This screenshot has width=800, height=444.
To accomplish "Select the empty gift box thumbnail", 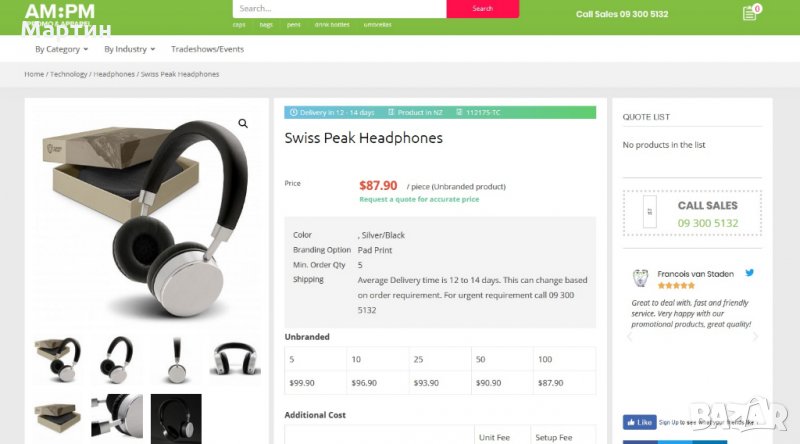I will coord(58,418).
